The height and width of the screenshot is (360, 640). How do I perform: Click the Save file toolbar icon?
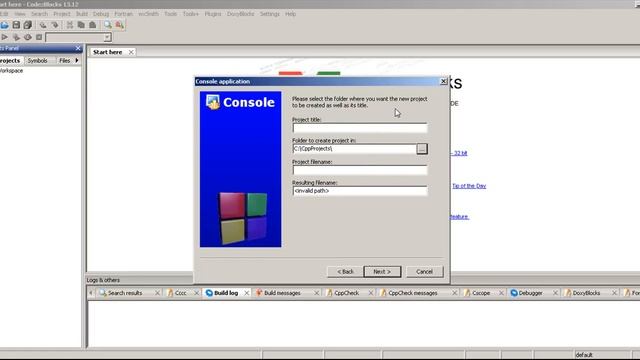16,25
